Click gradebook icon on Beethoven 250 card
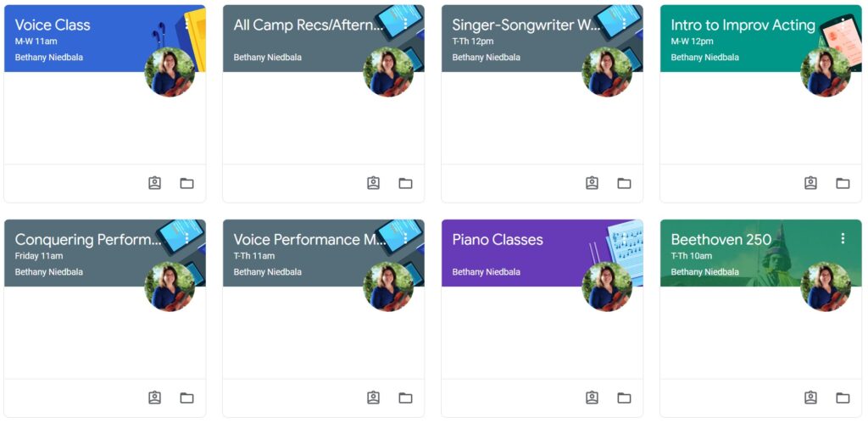The height and width of the screenshot is (423, 868). (x=810, y=398)
